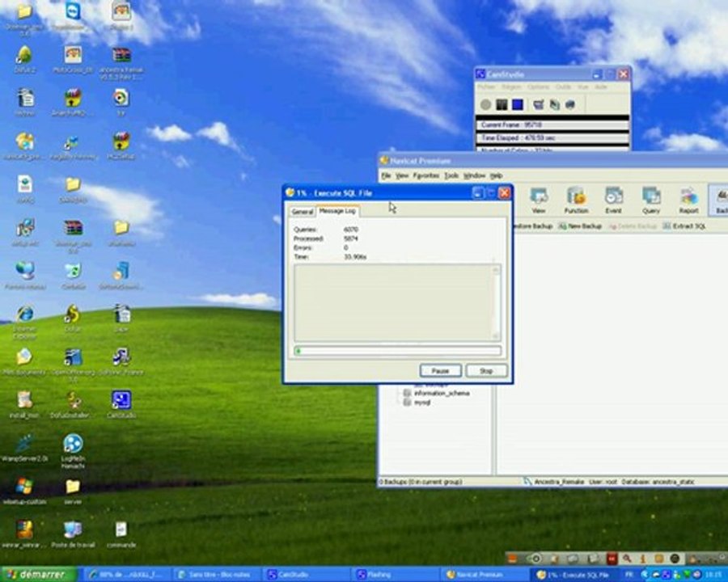
Task: Open CamStudio Region menu
Action: tap(511, 86)
